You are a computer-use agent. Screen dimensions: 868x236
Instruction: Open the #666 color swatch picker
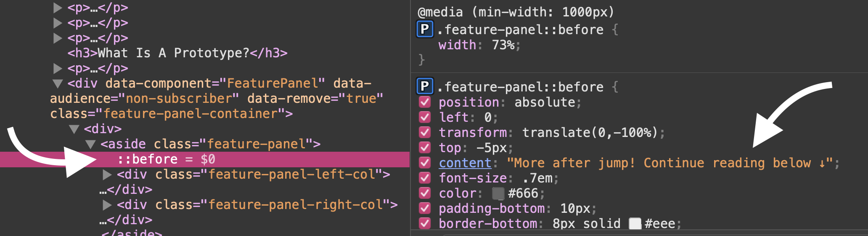pos(498,193)
